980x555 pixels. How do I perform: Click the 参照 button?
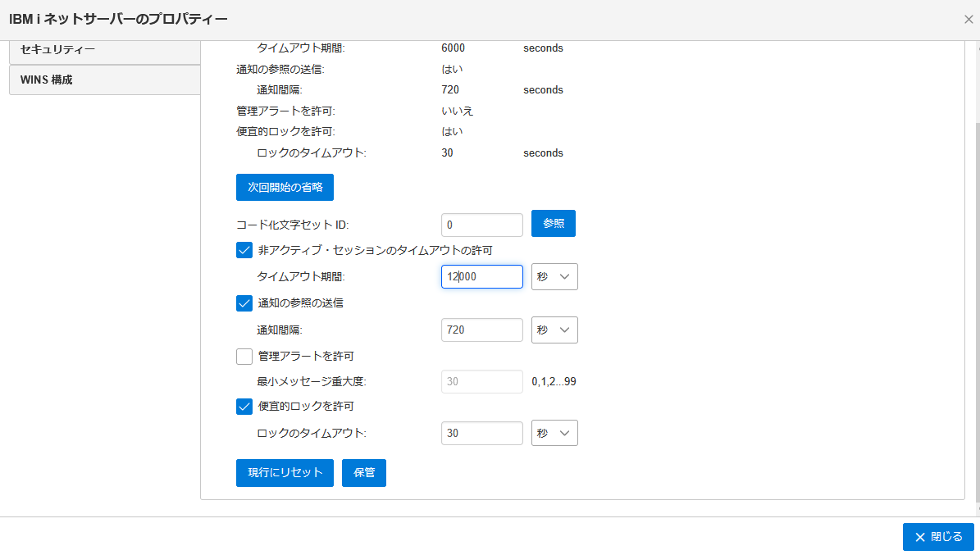pos(553,224)
